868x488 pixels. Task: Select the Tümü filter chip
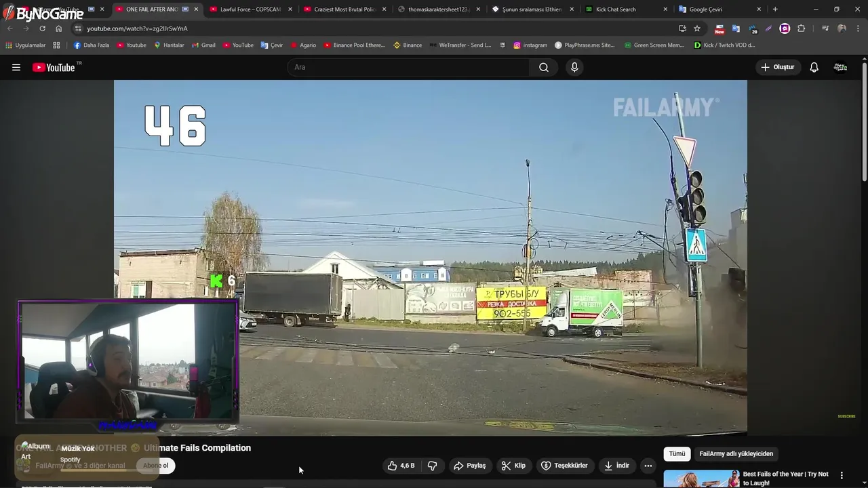pos(677,453)
